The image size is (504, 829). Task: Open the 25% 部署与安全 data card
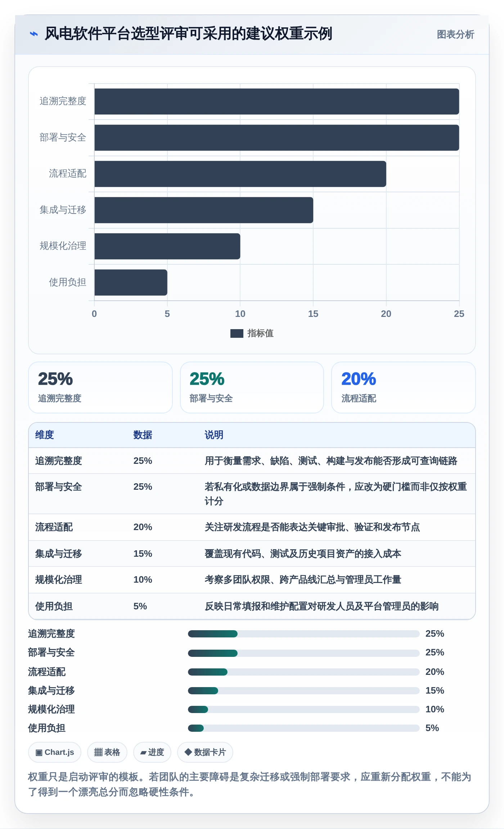point(252,387)
